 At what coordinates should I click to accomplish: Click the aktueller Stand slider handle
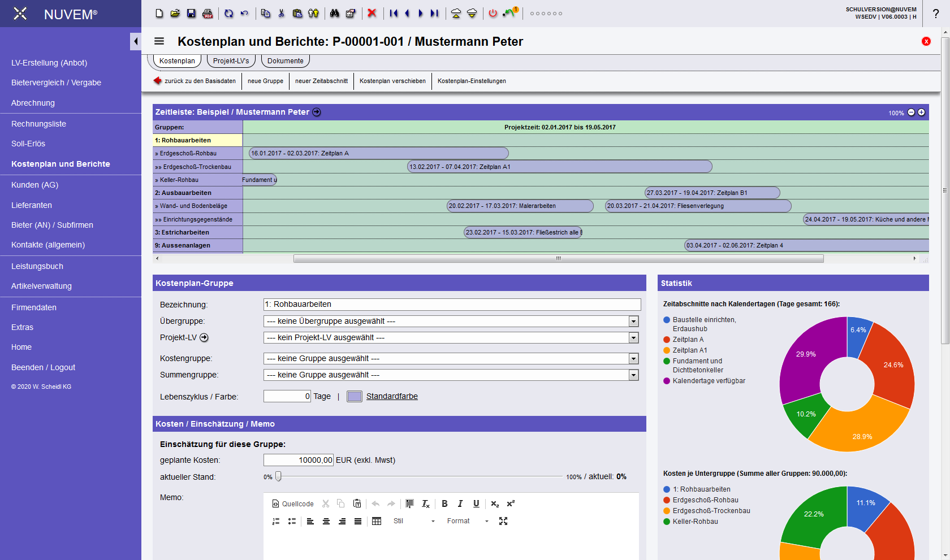278,476
